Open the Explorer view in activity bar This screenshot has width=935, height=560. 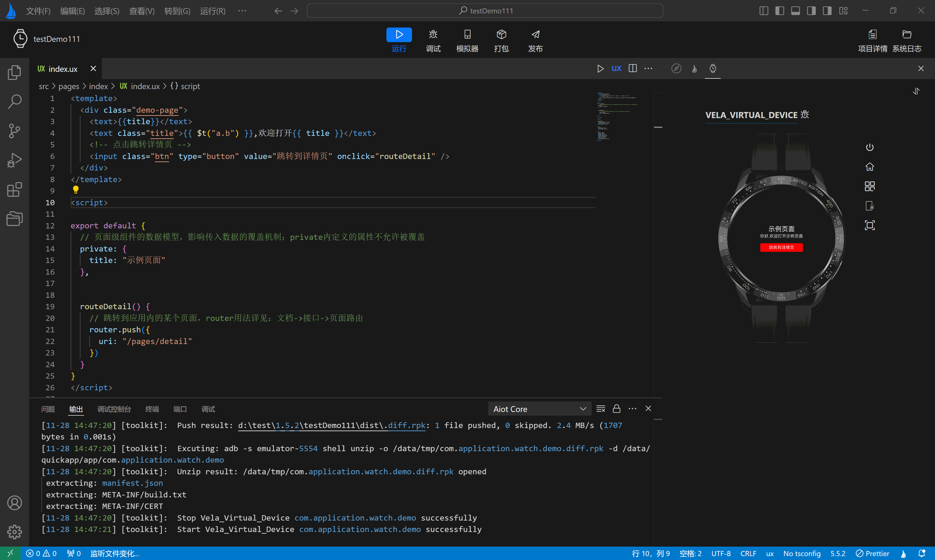tap(14, 72)
